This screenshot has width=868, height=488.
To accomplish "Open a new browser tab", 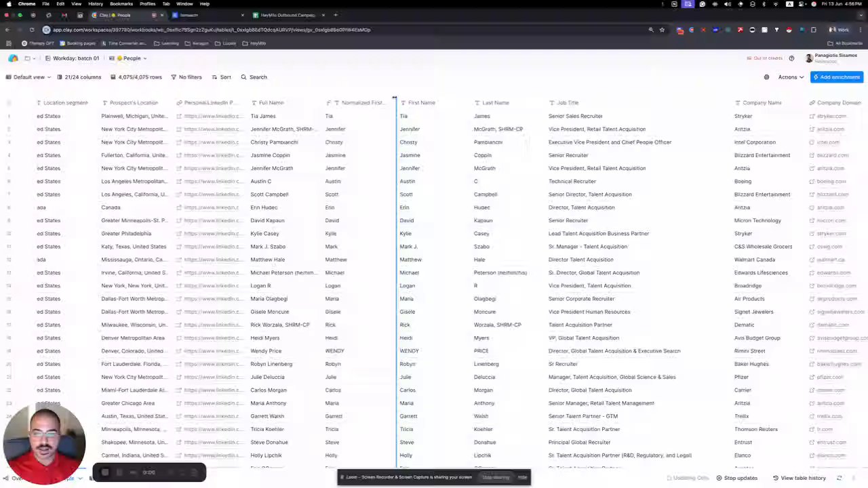I will click(x=336, y=15).
